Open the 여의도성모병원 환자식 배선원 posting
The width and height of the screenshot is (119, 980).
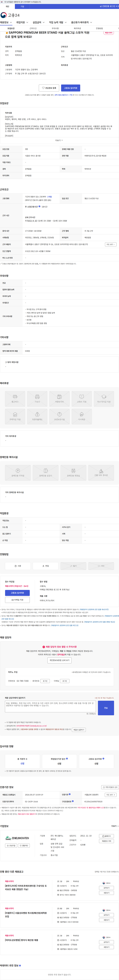22,940
